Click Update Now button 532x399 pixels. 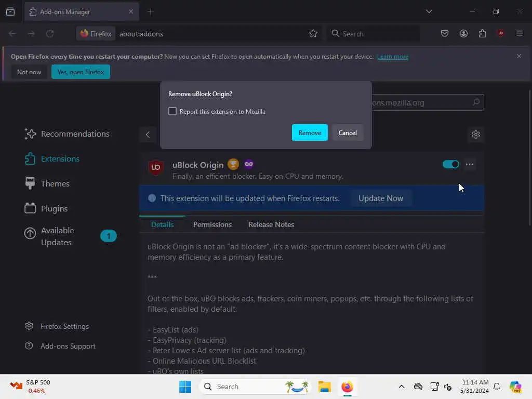coord(381,198)
